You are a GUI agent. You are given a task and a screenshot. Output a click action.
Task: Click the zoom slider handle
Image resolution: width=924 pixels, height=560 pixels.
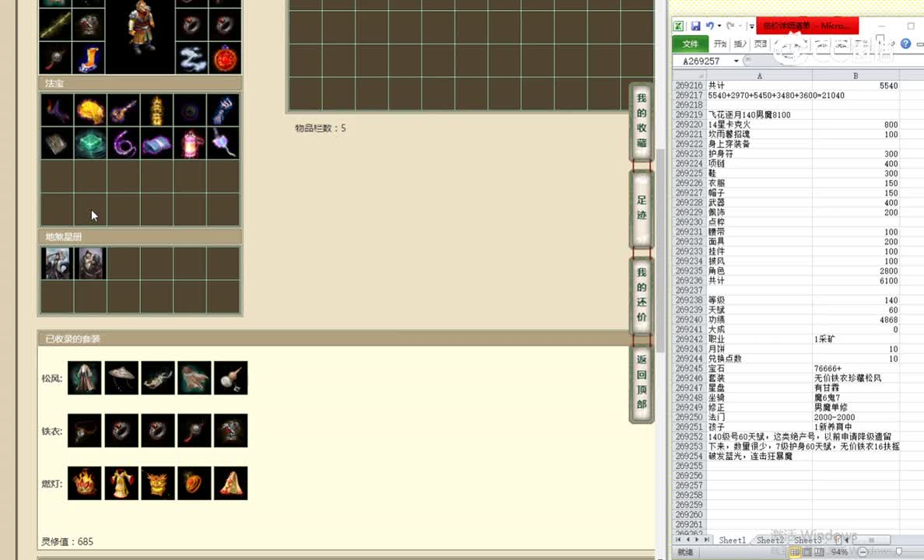898,552
